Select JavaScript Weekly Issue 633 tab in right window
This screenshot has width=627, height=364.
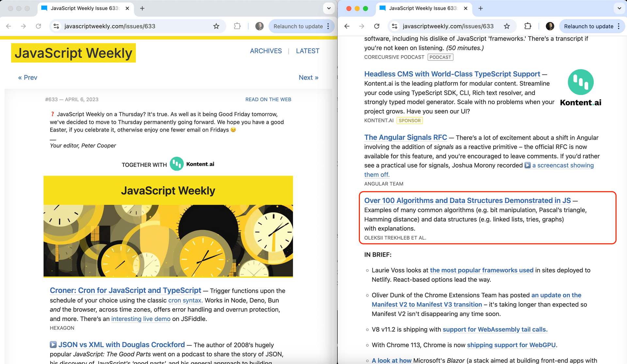pos(423,8)
